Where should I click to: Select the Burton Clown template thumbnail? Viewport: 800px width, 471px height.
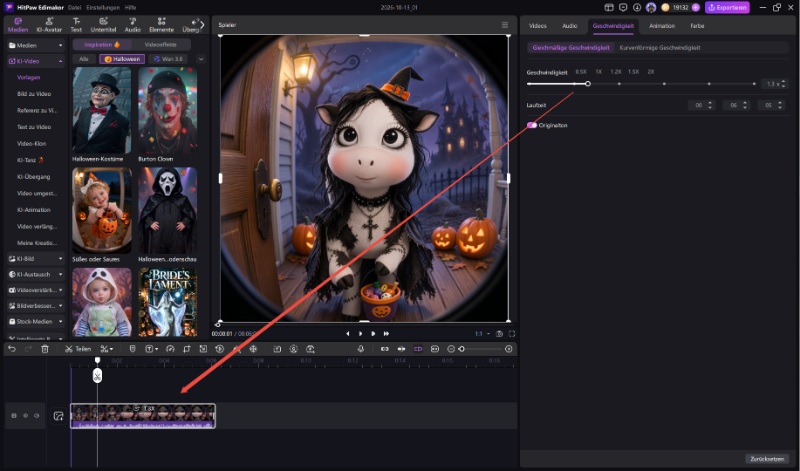point(168,110)
